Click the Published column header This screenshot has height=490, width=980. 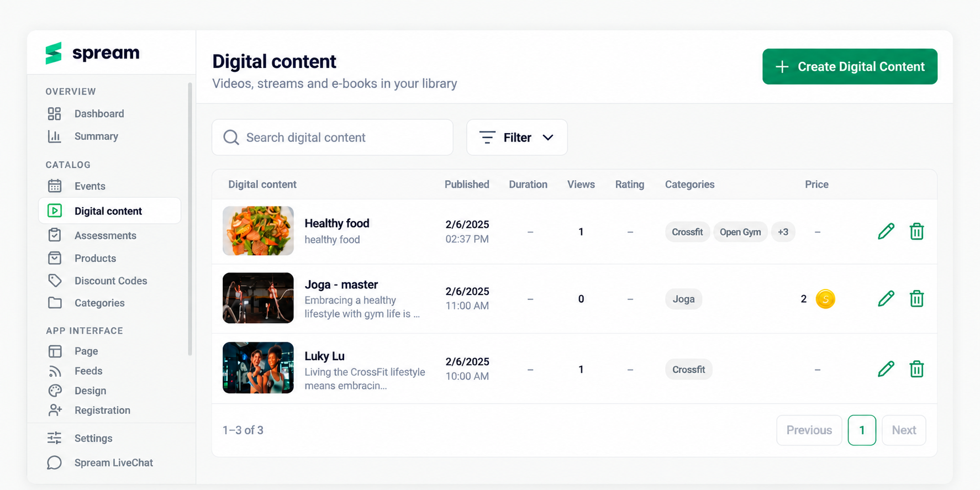coord(467,185)
